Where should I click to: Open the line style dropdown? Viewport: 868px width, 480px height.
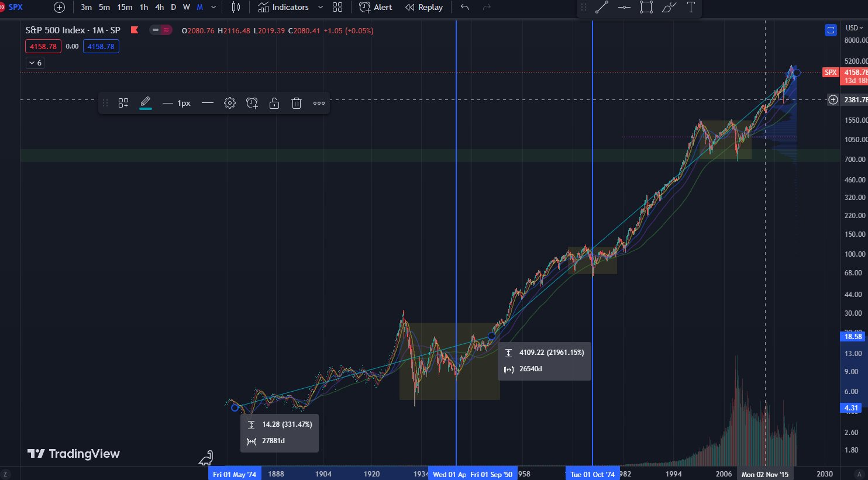pyautogui.click(x=208, y=103)
